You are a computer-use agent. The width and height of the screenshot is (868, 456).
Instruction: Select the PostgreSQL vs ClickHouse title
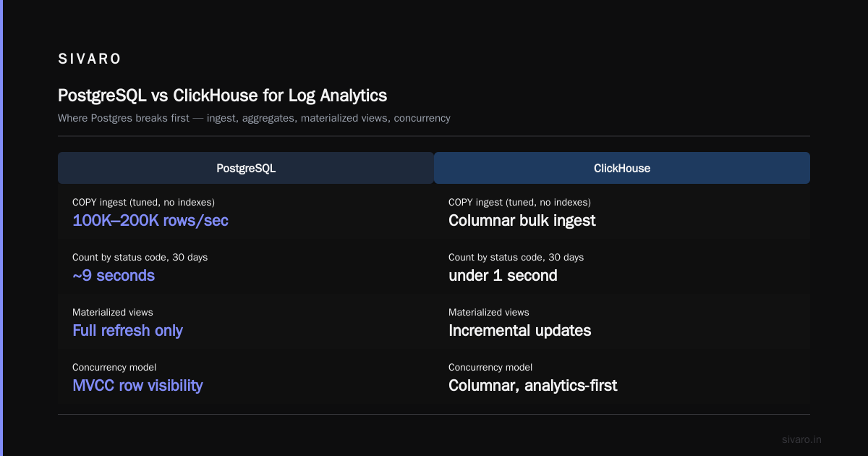[x=222, y=95]
